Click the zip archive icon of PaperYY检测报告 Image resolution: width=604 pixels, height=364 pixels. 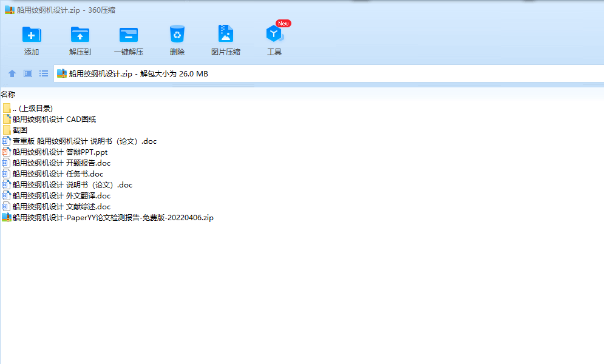[7, 217]
